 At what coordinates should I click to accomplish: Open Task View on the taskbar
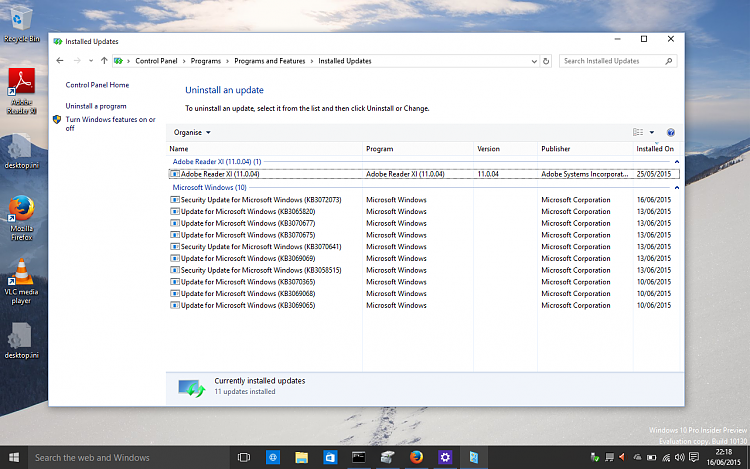[243, 457]
